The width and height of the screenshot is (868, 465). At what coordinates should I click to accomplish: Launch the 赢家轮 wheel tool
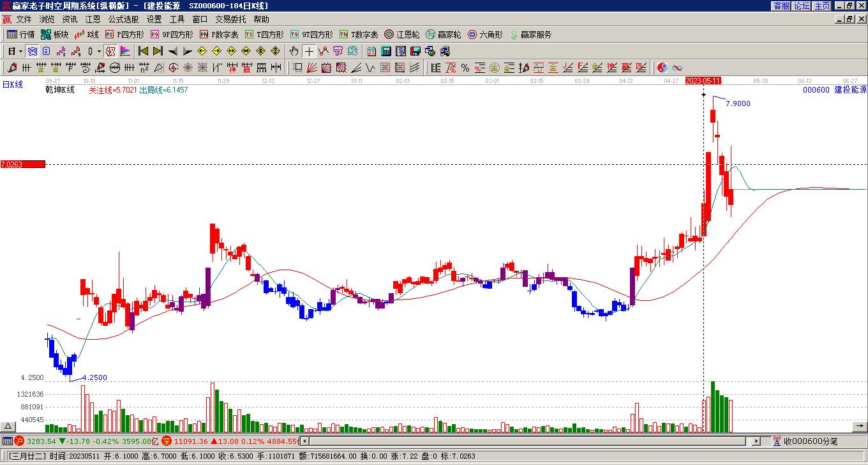click(444, 34)
